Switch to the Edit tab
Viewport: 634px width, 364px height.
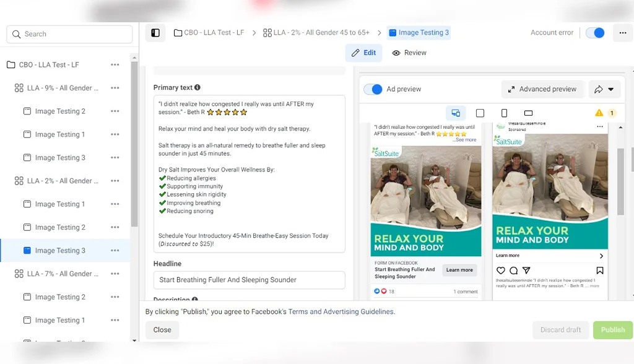point(363,53)
